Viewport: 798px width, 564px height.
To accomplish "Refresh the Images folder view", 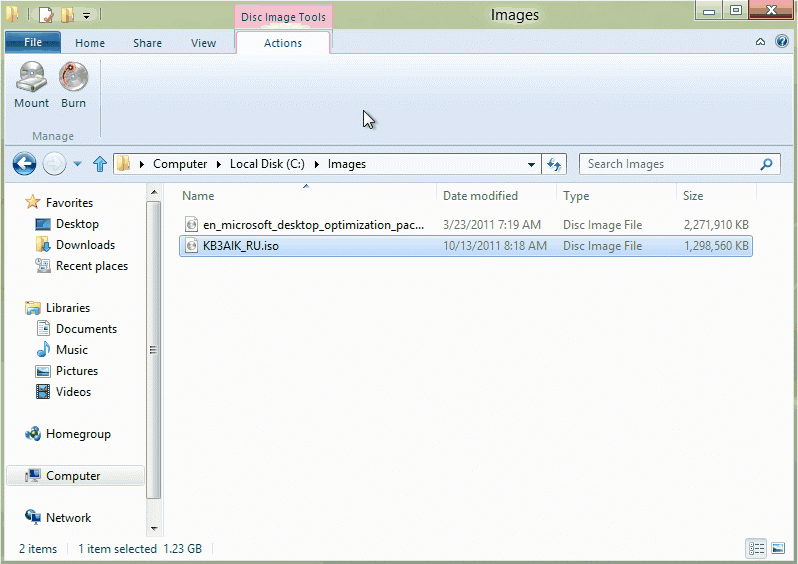I will (554, 164).
